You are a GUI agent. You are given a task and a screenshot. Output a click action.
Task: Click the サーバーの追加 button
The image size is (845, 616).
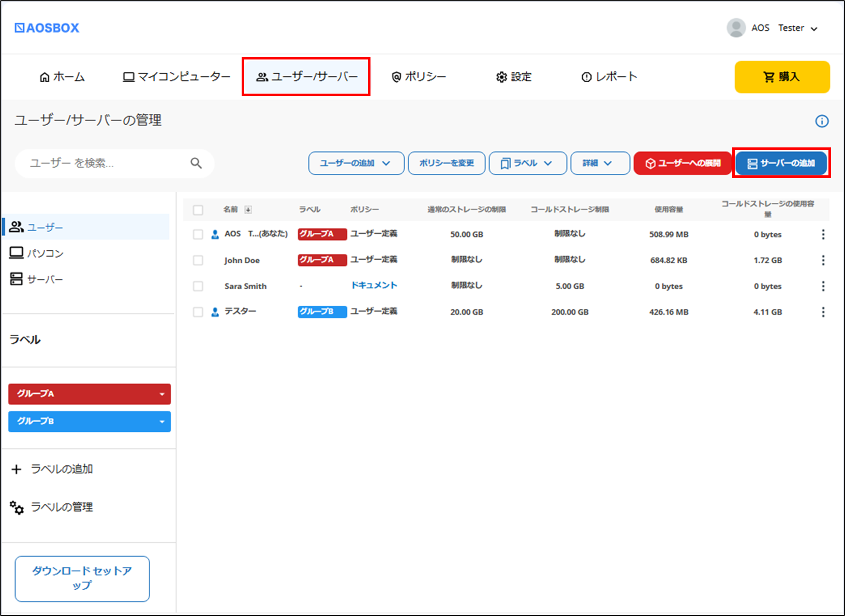click(x=781, y=163)
